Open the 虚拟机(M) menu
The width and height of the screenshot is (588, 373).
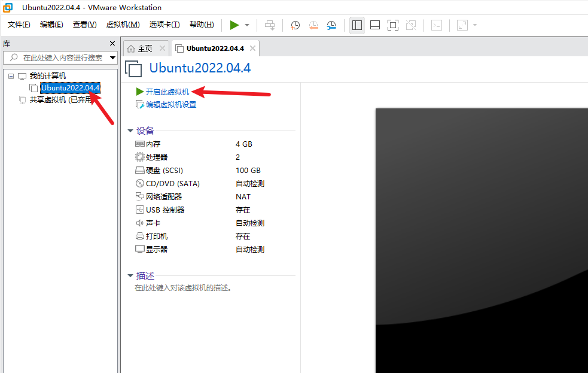click(x=123, y=25)
